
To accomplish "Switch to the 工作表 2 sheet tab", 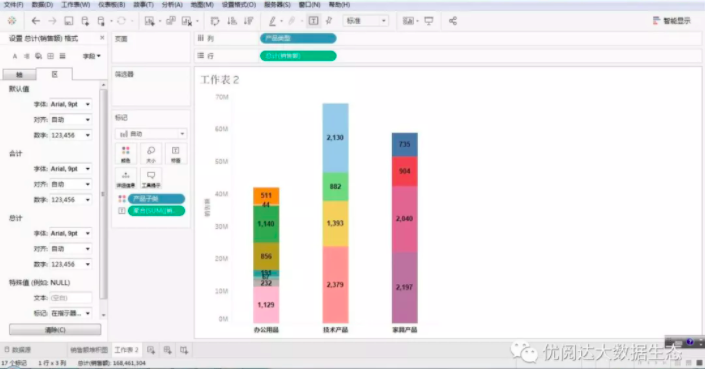I will (126, 350).
